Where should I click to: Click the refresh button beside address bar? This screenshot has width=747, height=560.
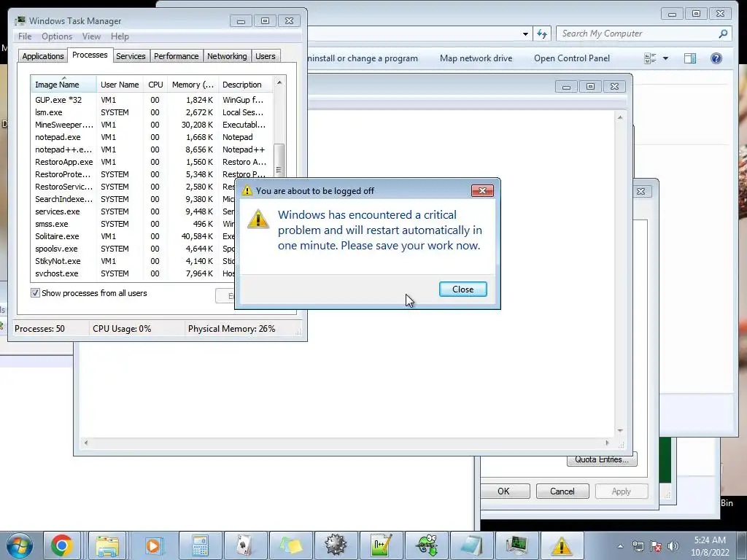(542, 34)
